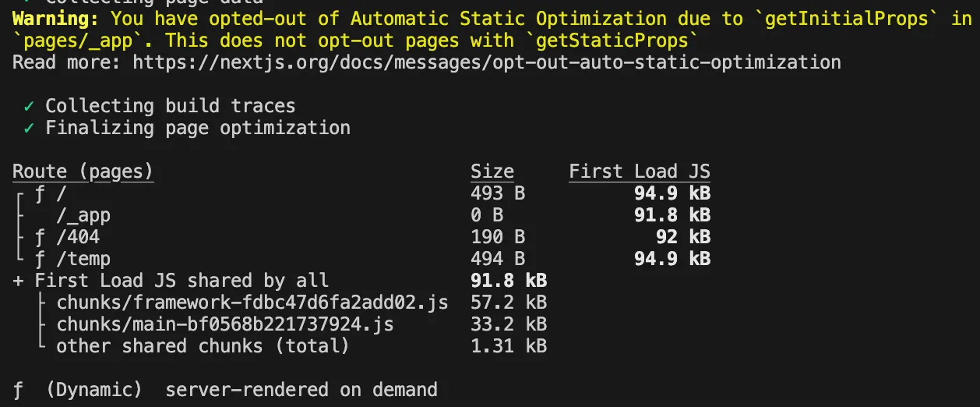The height and width of the screenshot is (407, 980).
Task: Click the checkmark next to Finalizing page optimization
Action: pyautogui.click(x=29, y=128)
